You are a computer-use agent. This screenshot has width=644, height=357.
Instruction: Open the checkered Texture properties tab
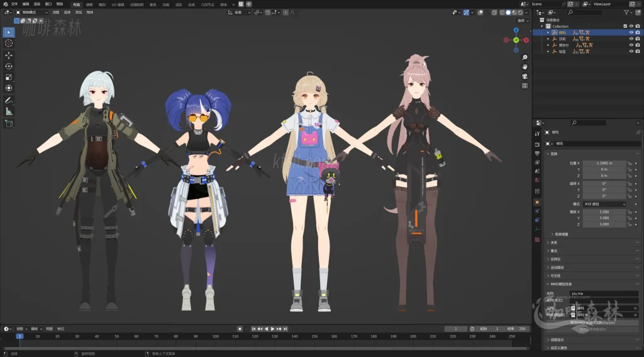(537, 239)
